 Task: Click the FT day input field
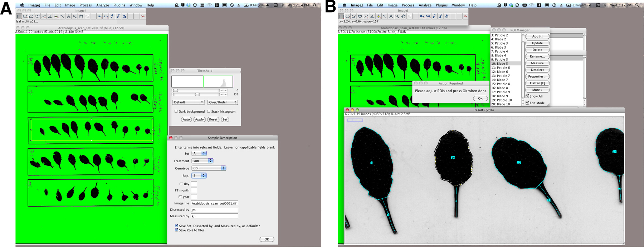click(194, 184)
